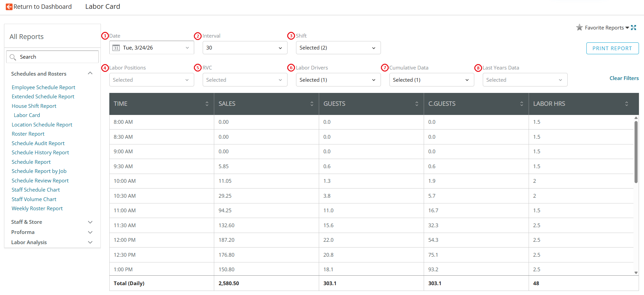Click the table scrollbar down arrow
Screen dimensions: 644x295
point(636,273)
